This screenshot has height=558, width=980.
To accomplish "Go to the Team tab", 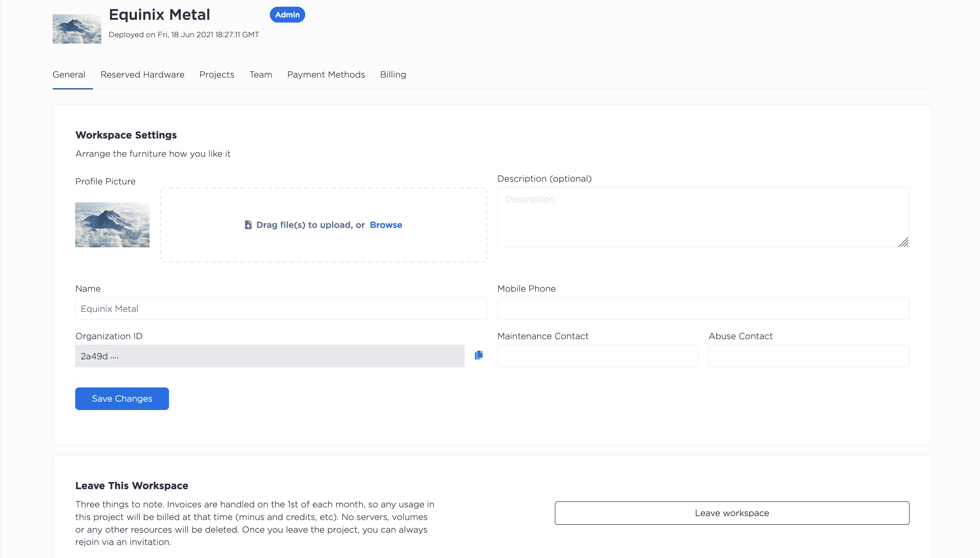I will tap(261, 74).
